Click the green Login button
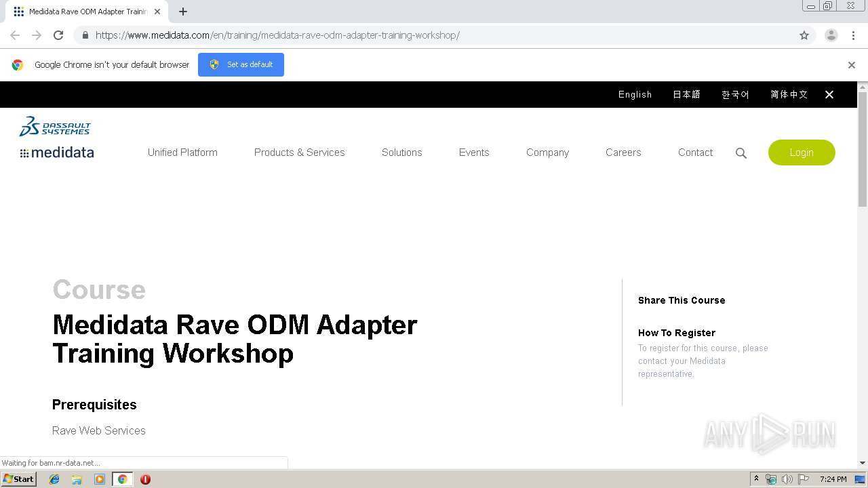Screen dimensions: 868x488 click(x=802, y=152)
